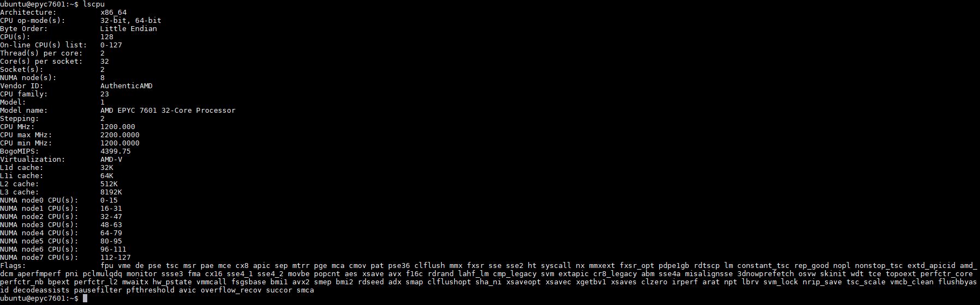Click the Model name AMD EPYC 7601 value
Viewport: 980px width, 305px height.
[168, 111]
